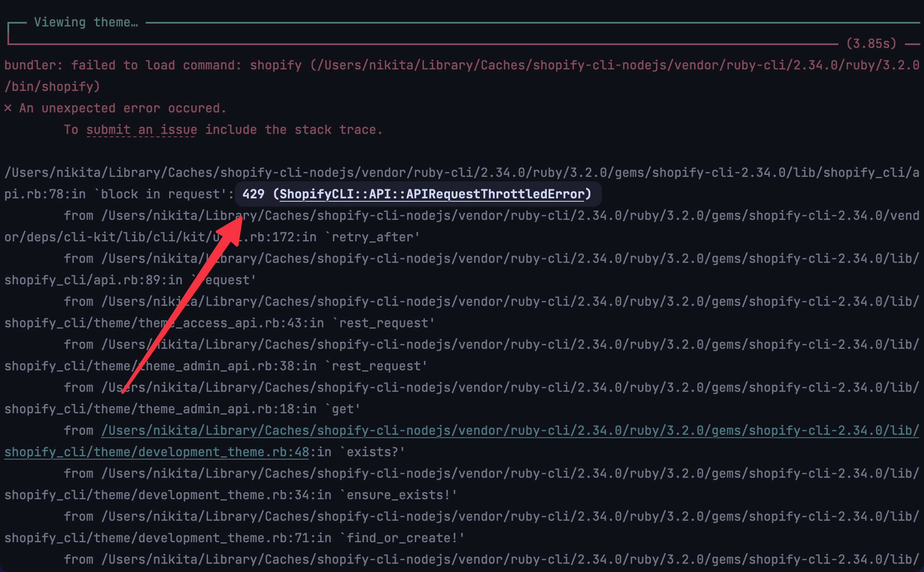Click the ShopifyCLI::API::APIRequestThrottledError text

(x=434, y=194)
